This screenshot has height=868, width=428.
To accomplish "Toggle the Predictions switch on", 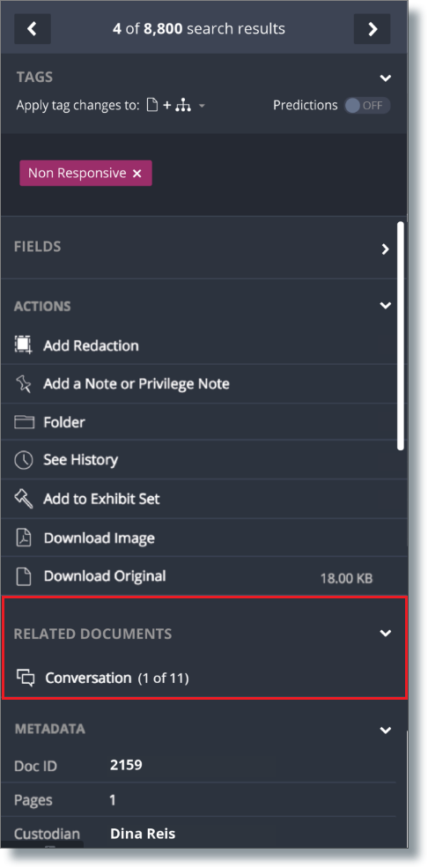I will [x=367, y=105].
